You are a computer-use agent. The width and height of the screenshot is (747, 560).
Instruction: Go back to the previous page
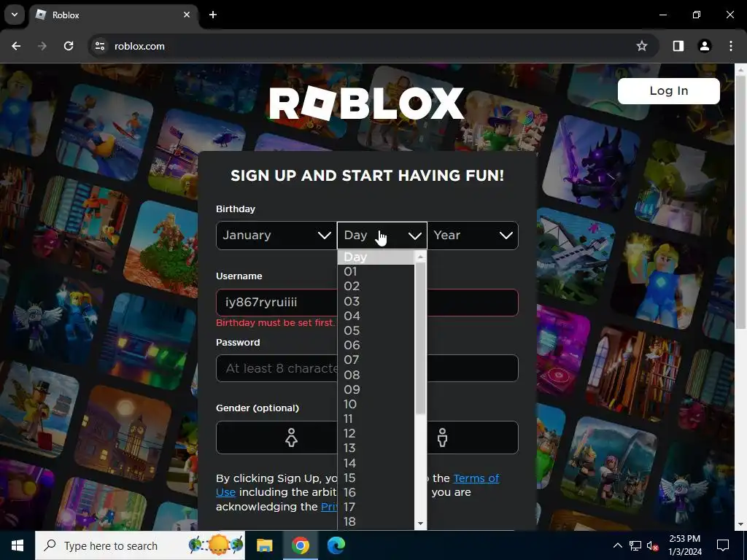tap(16, 46)
